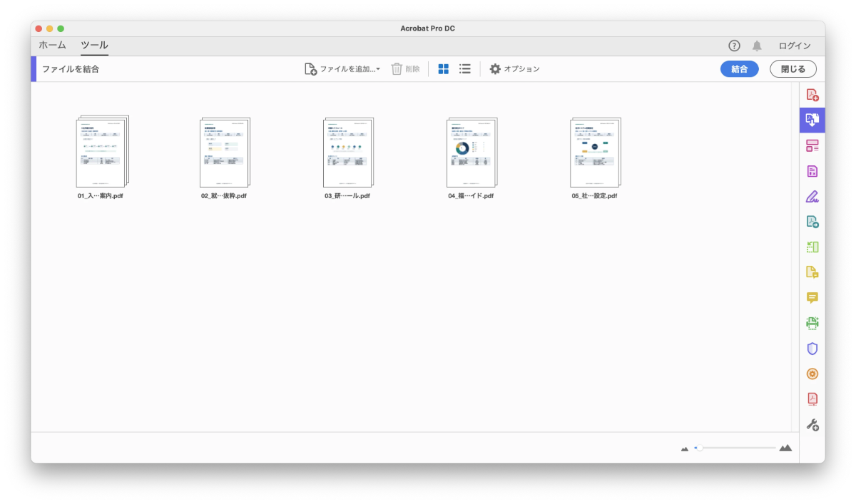Switch to the ホーム tab

(52, 45)
